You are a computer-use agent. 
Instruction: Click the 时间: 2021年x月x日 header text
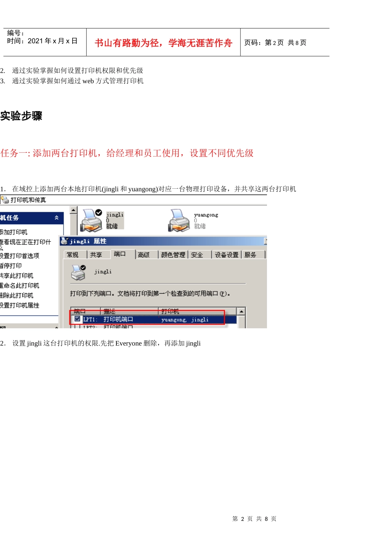pos(42,41)
